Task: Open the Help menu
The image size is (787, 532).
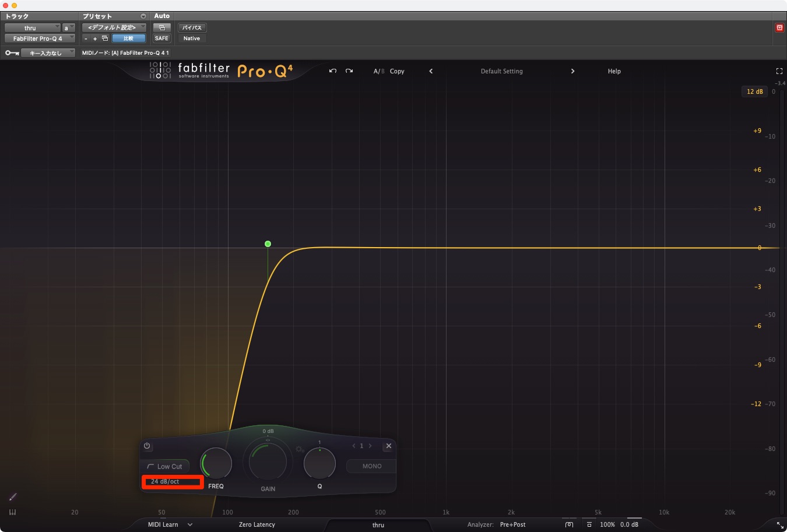Action: click(614, 71)
